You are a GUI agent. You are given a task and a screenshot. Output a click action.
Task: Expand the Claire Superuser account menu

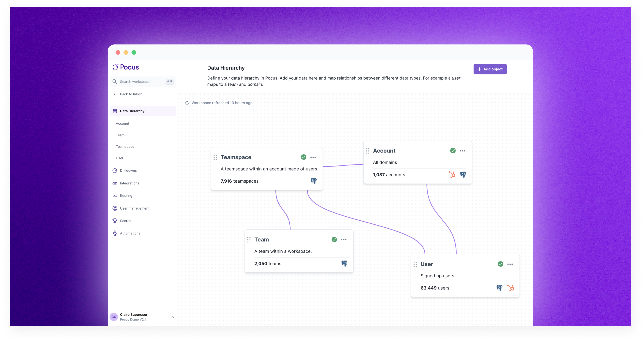pyautogui.click(x=173, y=317)
